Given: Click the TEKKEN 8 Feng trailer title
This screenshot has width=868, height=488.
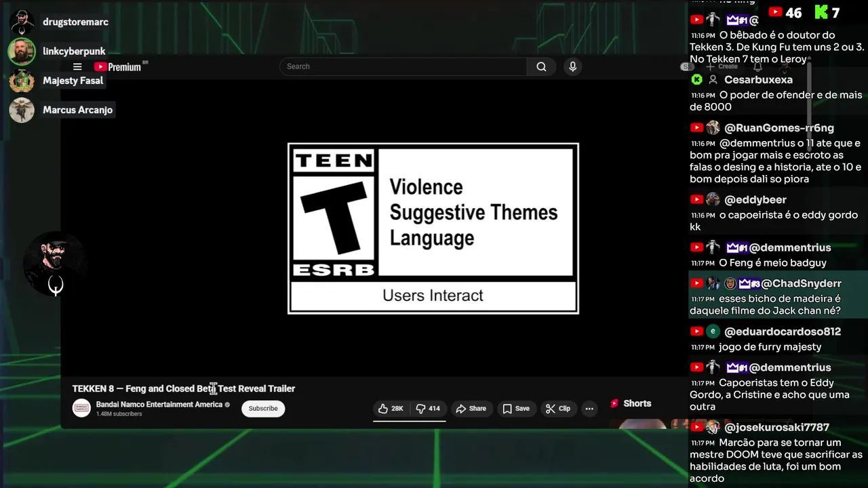Looking at the screenshot, I should [x=184, y=388].
